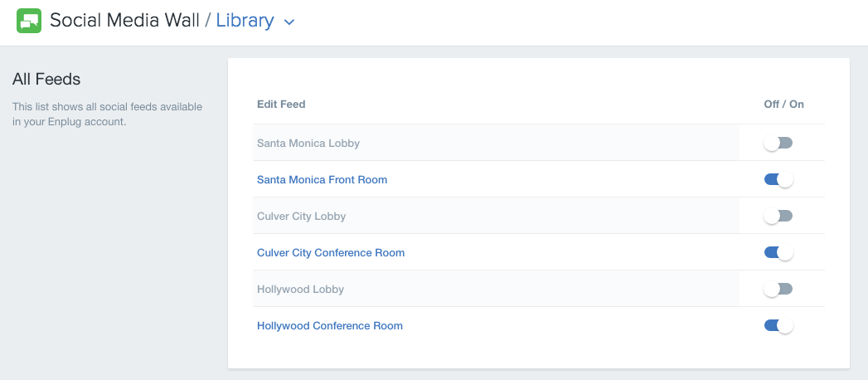This screenshot has height=380, width=868.
Task: Edit the Santa Monica Front Room feed
Action: coord(322,179)
